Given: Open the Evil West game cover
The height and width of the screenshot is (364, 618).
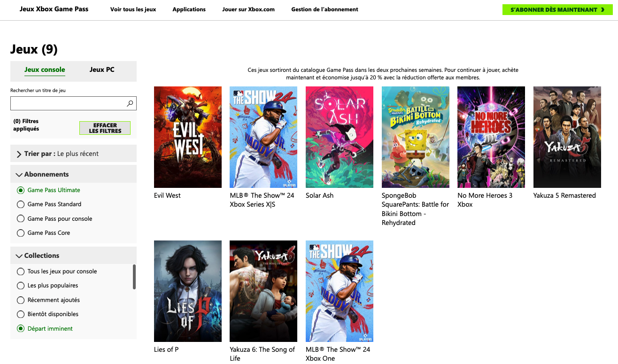Looking at the screenshot, I should click(x=187, y=137).
